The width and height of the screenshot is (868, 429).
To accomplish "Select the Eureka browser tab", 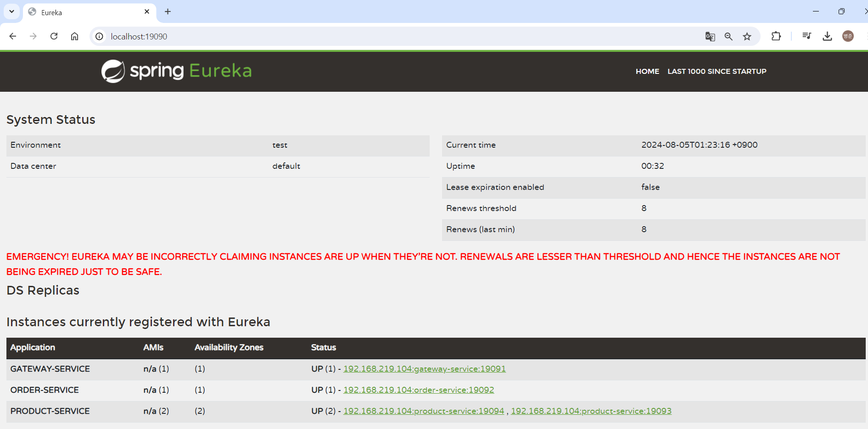I will (90, 12).
